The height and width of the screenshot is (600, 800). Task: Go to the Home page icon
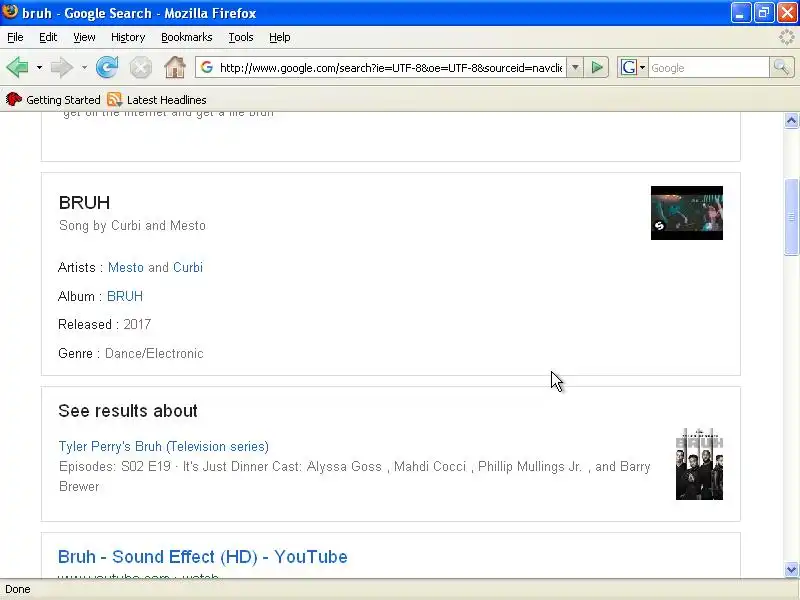click(x=174, y=67)
